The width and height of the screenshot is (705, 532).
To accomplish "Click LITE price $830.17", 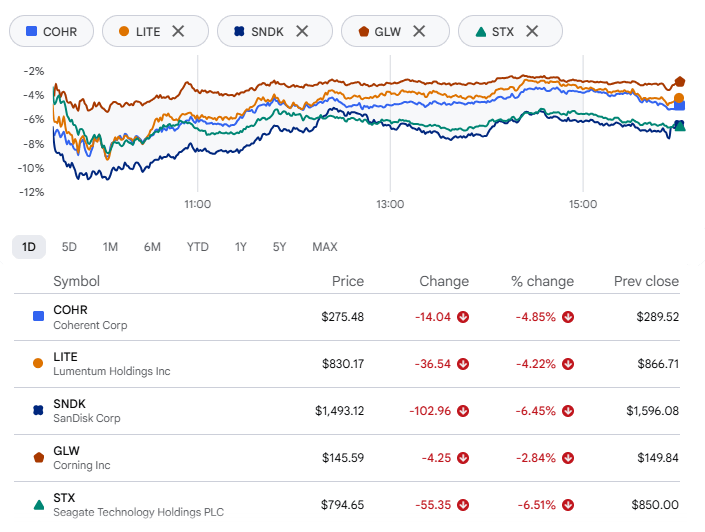I will click(343, 364).
